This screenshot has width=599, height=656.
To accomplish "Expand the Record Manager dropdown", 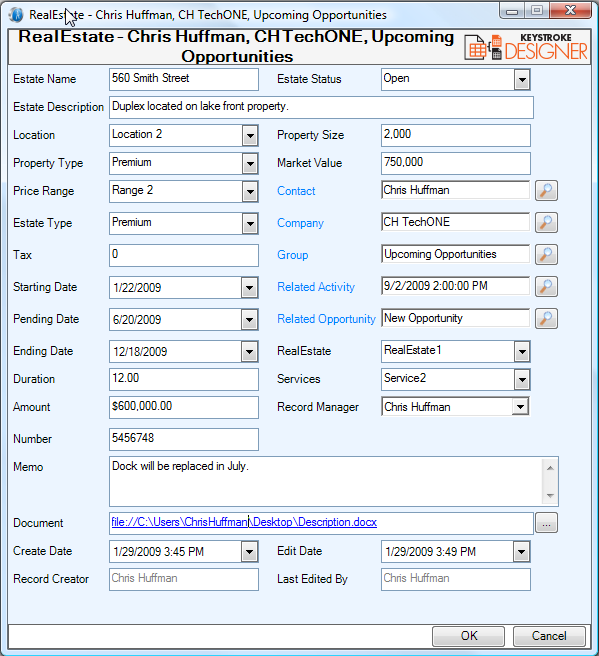I will point(520,407).
